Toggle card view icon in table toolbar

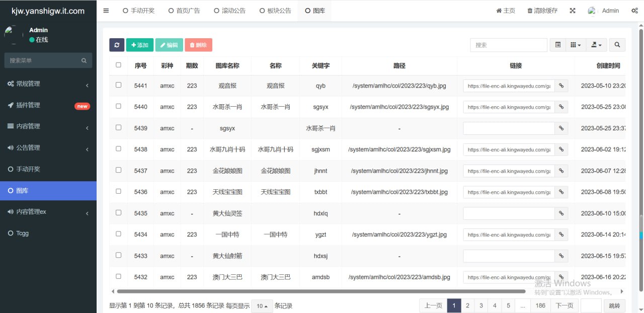pyautogui.click(x=558, y=45)
